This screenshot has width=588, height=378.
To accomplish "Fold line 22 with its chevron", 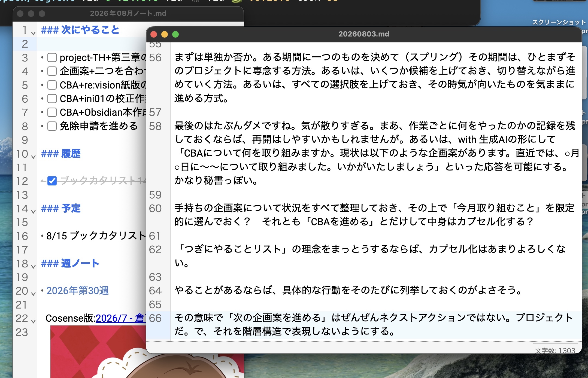I will (x=33, y=321).
